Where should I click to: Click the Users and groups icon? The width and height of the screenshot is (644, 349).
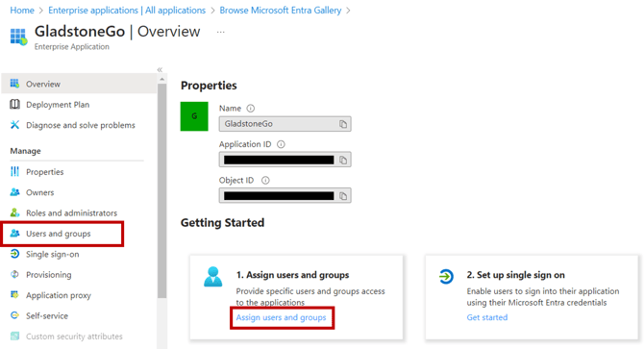pos(14,234)
